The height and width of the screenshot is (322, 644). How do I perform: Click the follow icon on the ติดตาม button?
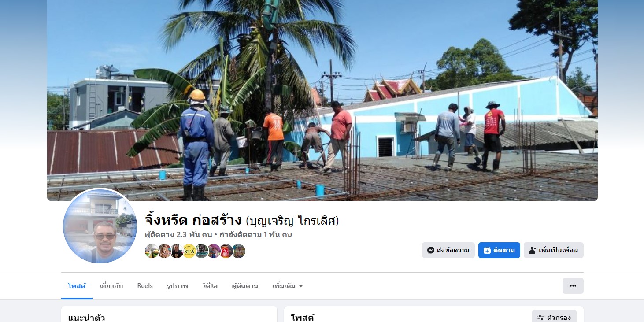[487, 250]
